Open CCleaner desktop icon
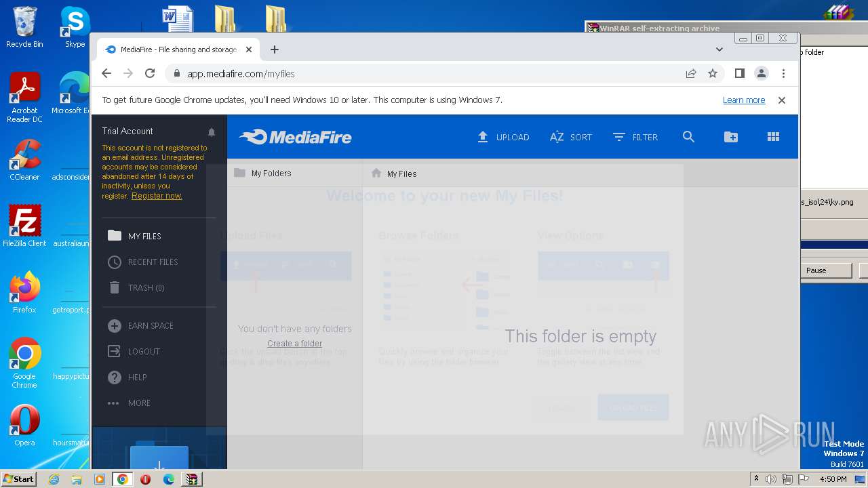Image resolution: width=868 pixels, height=488 pixels. 24,159
